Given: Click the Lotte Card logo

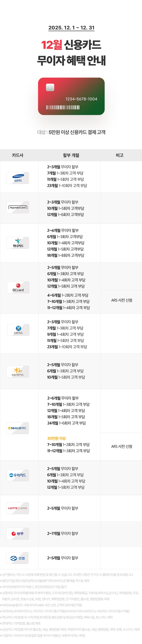Looking at the screenshot, I should point(18,508).
